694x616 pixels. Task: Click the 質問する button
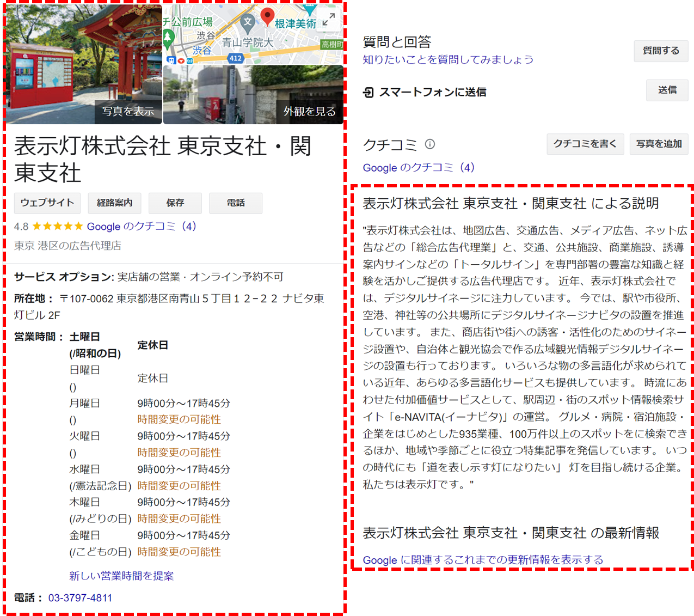tap(661, 51)
